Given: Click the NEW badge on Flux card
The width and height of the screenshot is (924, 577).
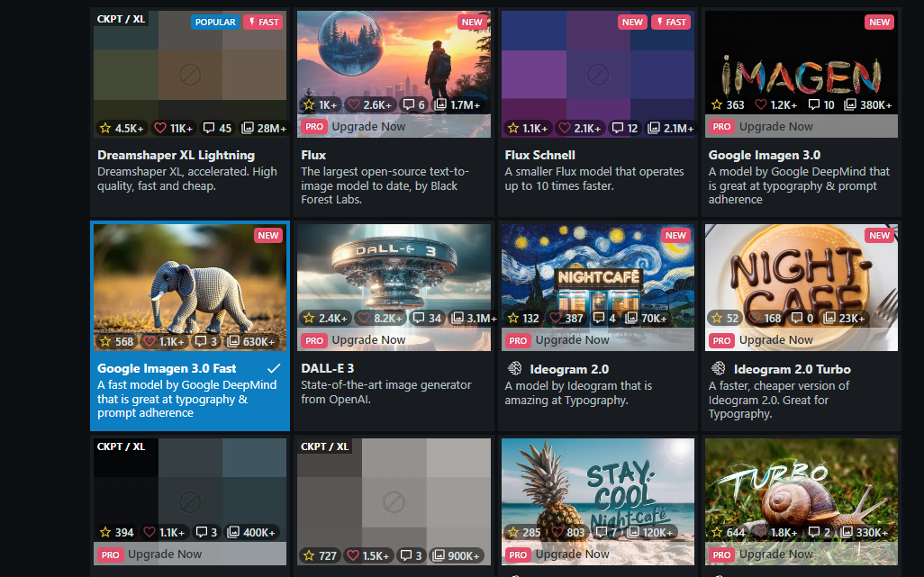Looking at the screenshot, I should pyautogui.click(x=472, y=22).
